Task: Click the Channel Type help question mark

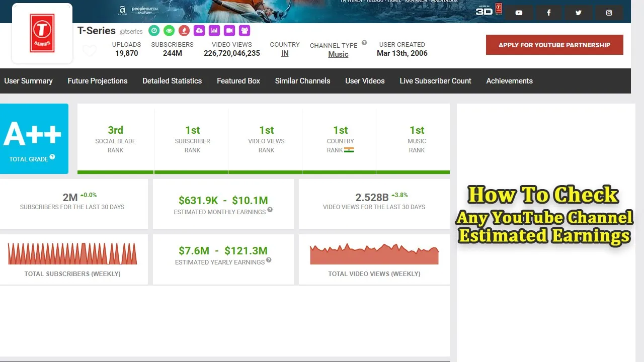Action: pyautogui.click(x=364, y=43)
